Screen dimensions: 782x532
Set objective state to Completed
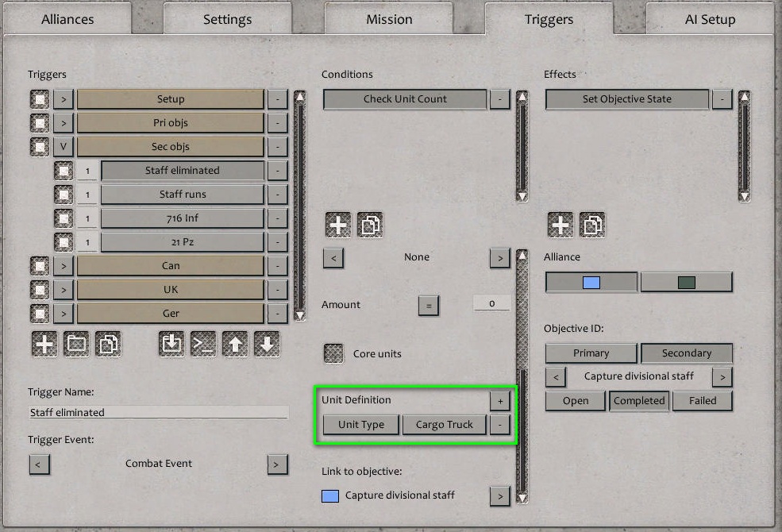pos(639,401)
